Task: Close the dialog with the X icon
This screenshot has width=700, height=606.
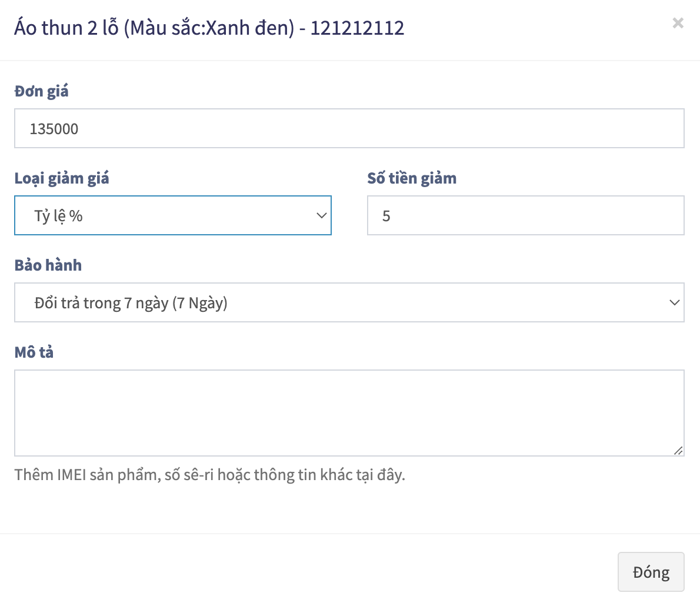Action: point(678,23)
